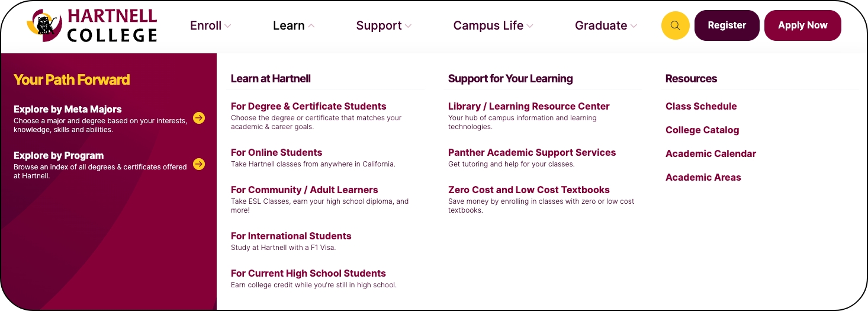Screen dimensions: 868x311
Task: Open Panther Academic Support Services link
Action: (x=532, y=153)
